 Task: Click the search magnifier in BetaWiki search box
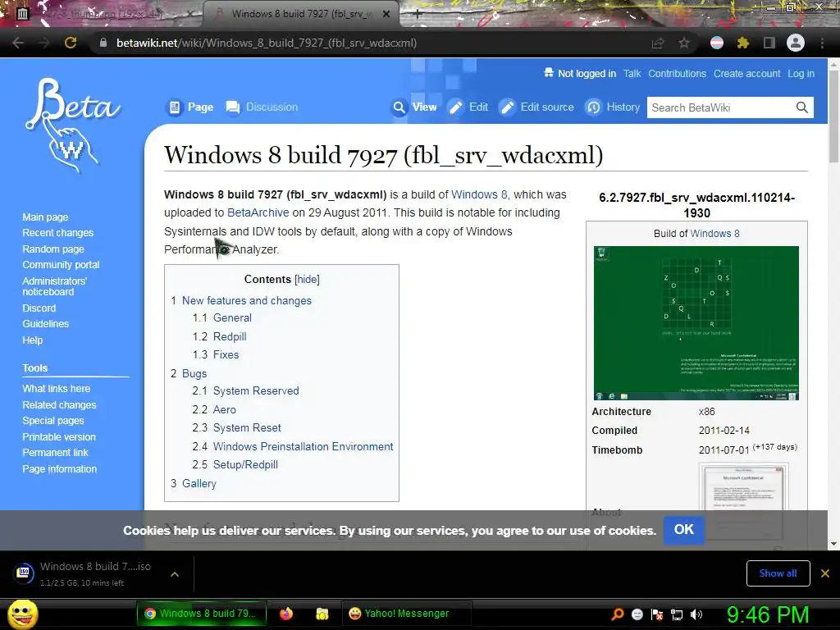801,107
